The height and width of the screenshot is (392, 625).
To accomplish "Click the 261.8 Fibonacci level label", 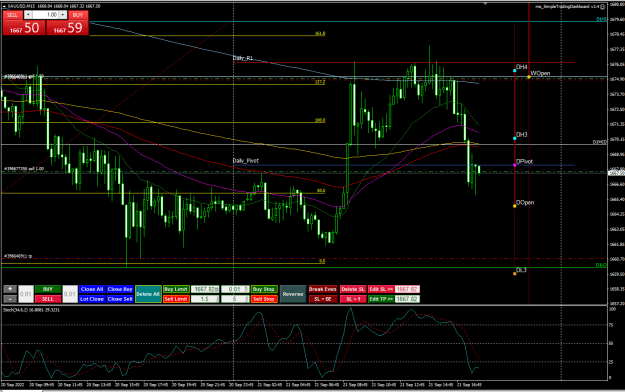I will pos(320,33).
